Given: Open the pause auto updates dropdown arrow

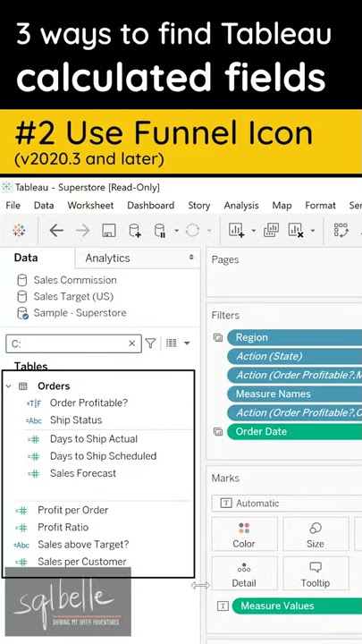Looking at the screenshot, I should 176,231.
